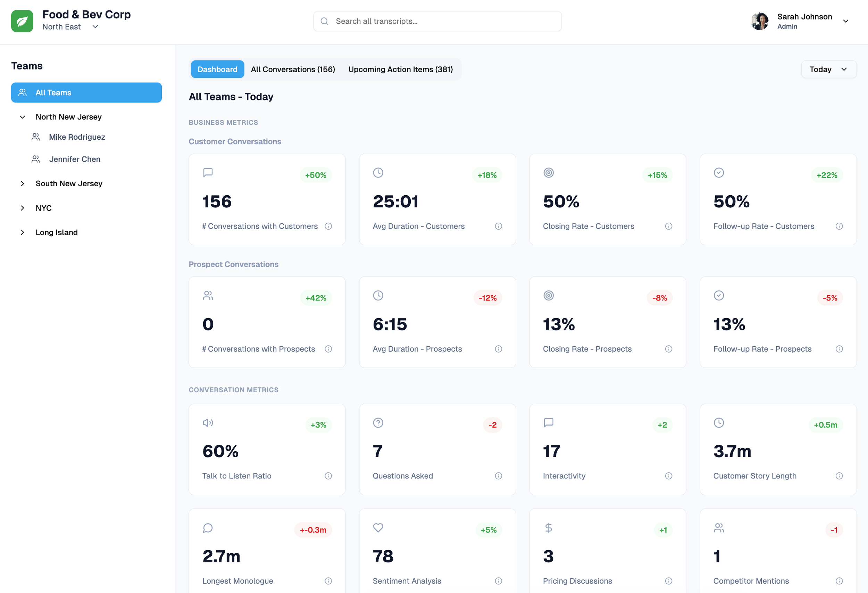This screenshot has height=593, width=868.
Task: Collapse the North New Jersey team
Action: pos(23,117)
